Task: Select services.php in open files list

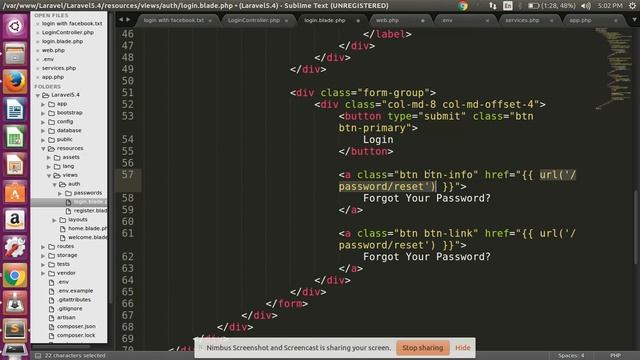Action: tap(59, 68)
